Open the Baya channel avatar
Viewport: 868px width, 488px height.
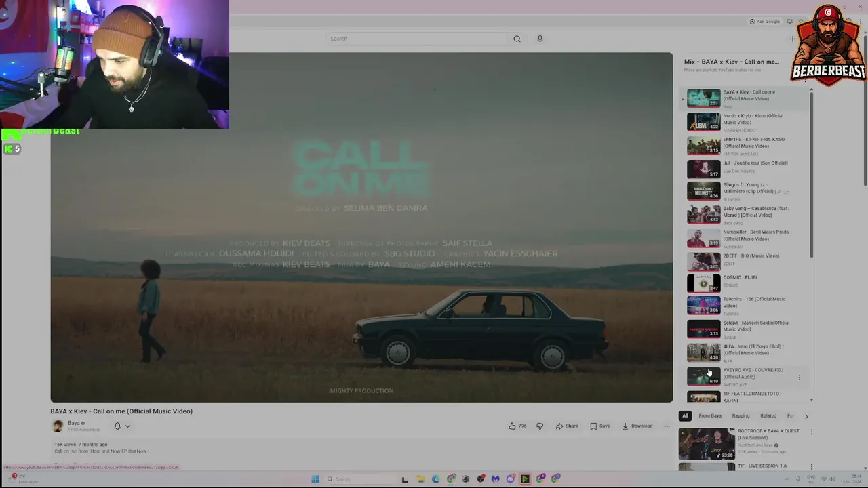58,426
